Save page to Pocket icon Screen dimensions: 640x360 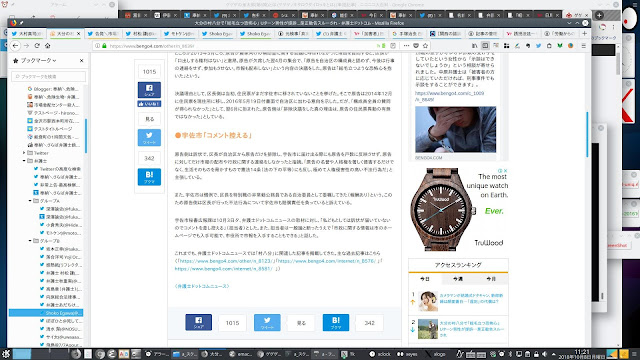pyautogui.click(x=416, y=46)
